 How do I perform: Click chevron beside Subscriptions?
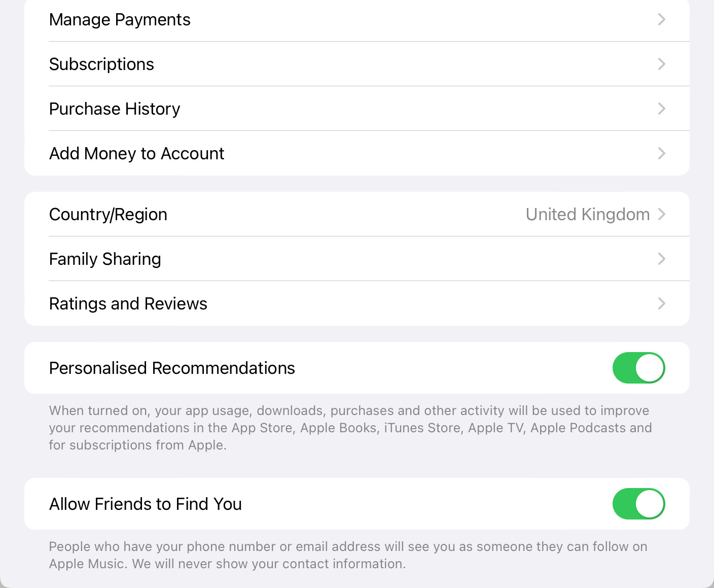coord(661,64)
